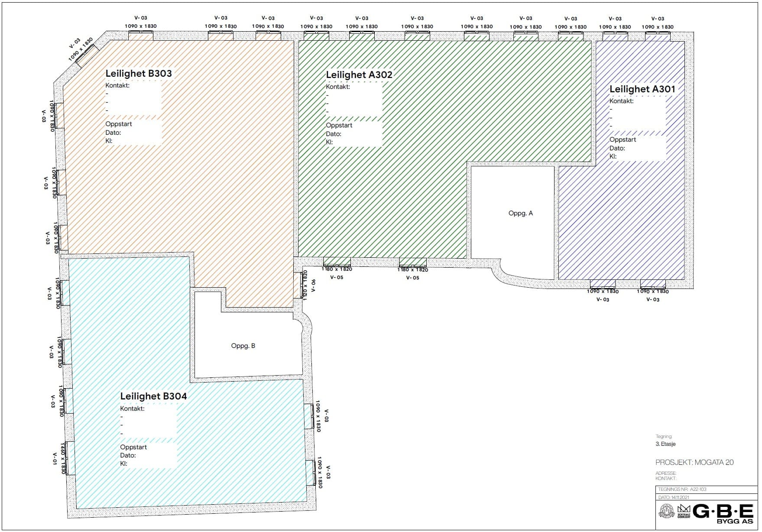Select the Leilighet B304 heading
Viewport: 762px width, 532px height.
click(153, 396)
